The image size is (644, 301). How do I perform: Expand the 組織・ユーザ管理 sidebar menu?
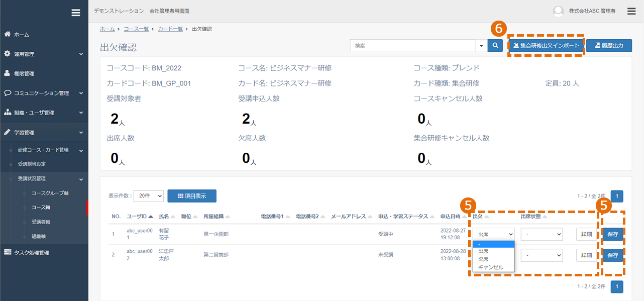(81, 113)
